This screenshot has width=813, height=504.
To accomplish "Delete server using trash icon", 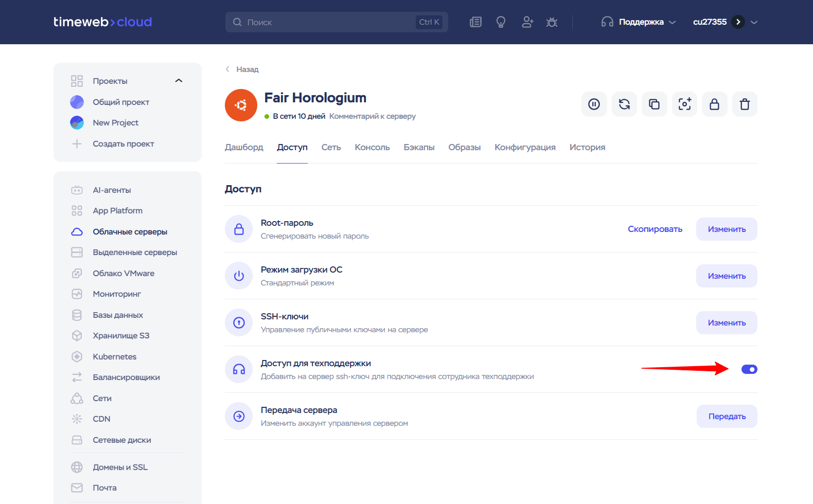I will [745, 104].
